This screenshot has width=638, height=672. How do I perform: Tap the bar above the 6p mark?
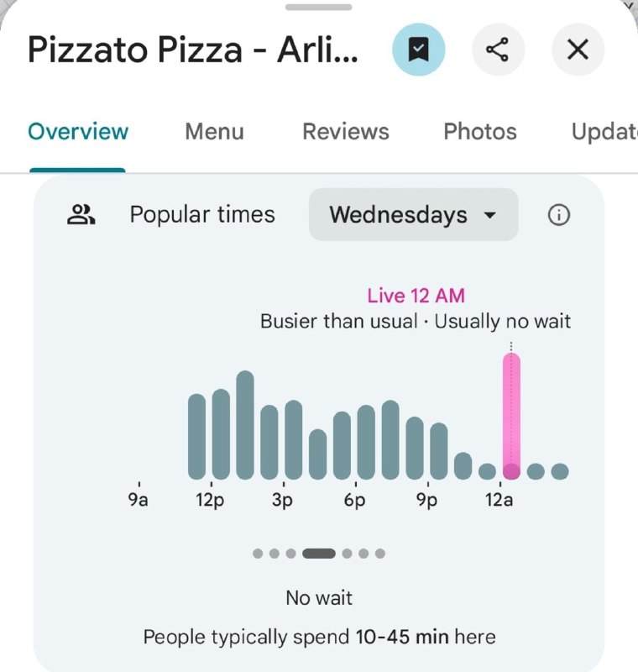(366, 442)
